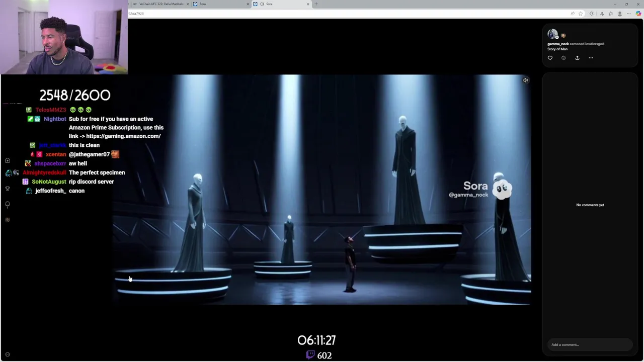Click the @jathegamer07 mention in chat
This screenshot has width=644, height=362.
coord(89,154)
